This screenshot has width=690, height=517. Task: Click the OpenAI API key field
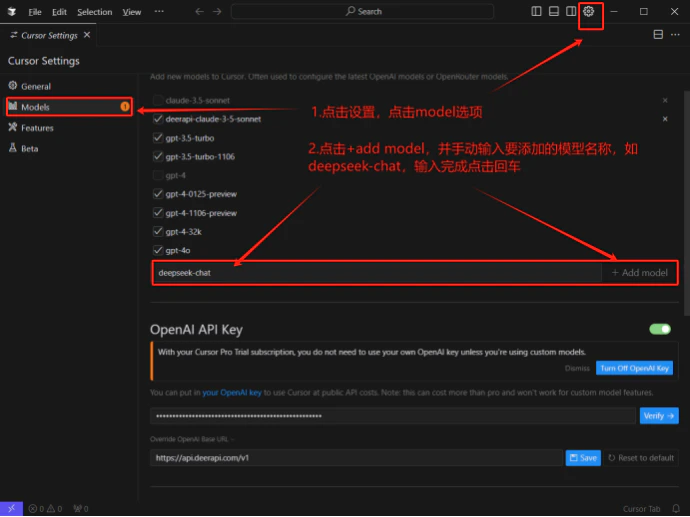pyautogui.click(x=393, y=416)
